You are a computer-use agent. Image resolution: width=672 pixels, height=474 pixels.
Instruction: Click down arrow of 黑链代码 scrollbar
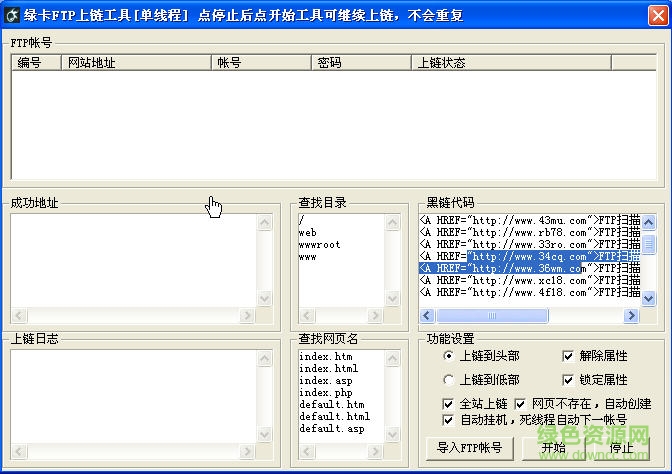point(648,298)
